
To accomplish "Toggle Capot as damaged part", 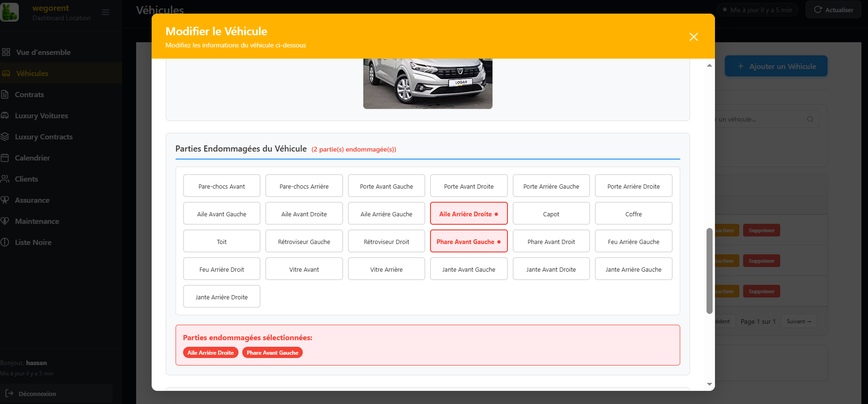I will tap(551, 214).
